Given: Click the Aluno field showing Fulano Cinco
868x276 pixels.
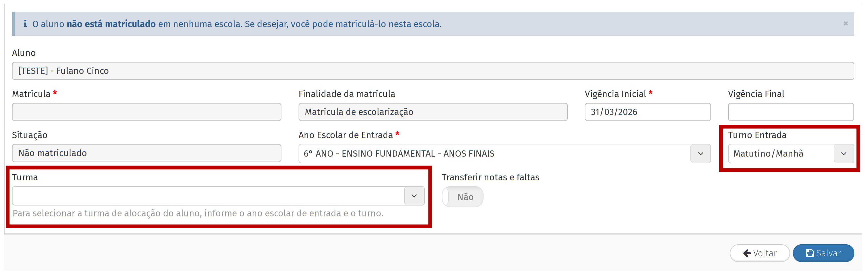Looking at the screenshot, I should (x=433, y=71).
